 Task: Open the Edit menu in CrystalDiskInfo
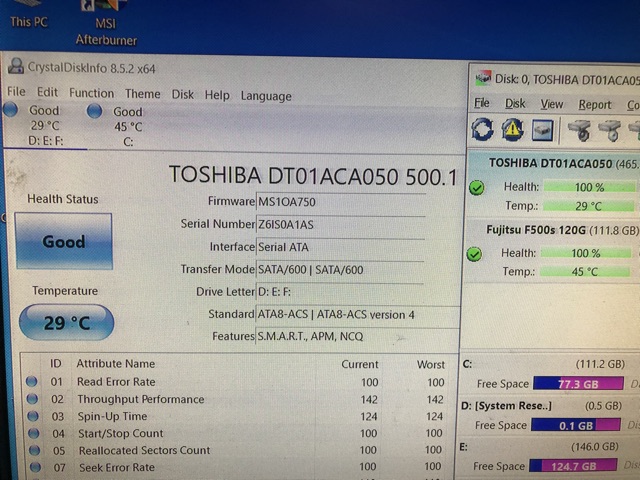click(x=47, y=92)
